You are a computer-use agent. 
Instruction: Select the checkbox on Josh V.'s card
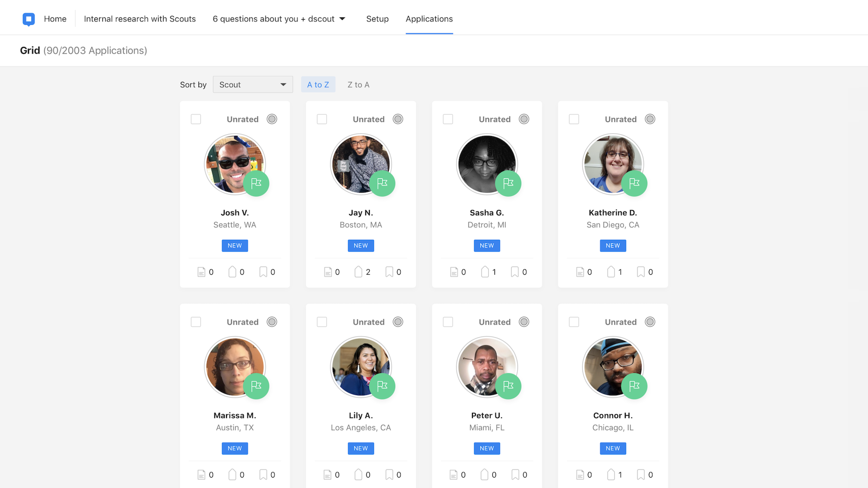point(196,119)
